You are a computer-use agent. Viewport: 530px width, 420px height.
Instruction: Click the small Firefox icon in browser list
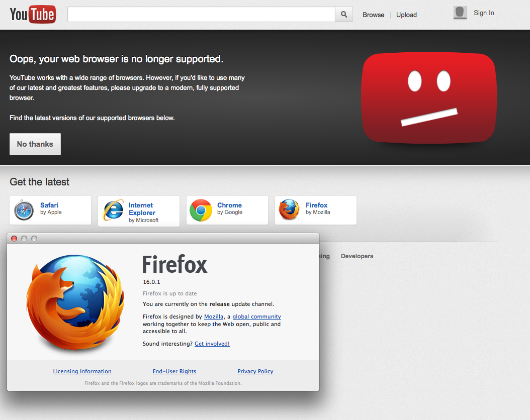[x=289, y=209]
